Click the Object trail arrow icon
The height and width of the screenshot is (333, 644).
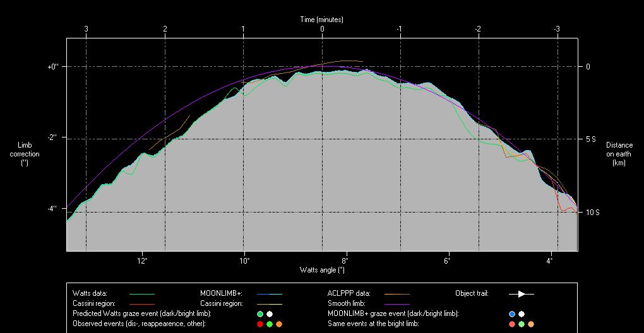pos(521,294)
